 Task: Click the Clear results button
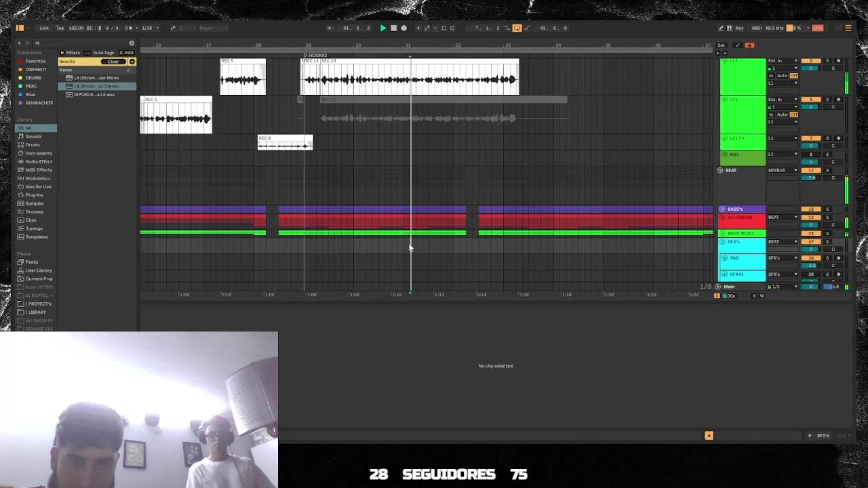coord(113,62)
